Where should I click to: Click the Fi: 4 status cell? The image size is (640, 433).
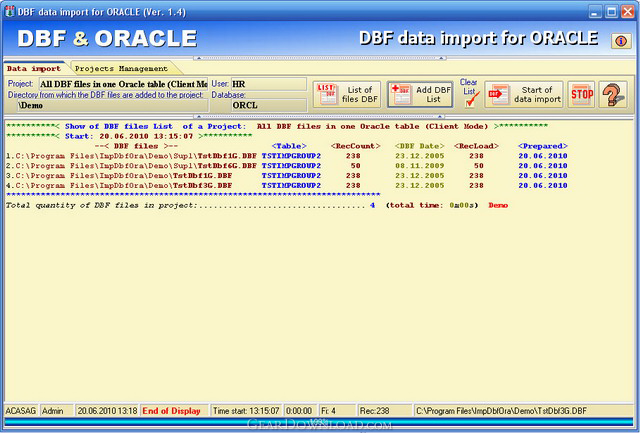[x=337, y=411]
